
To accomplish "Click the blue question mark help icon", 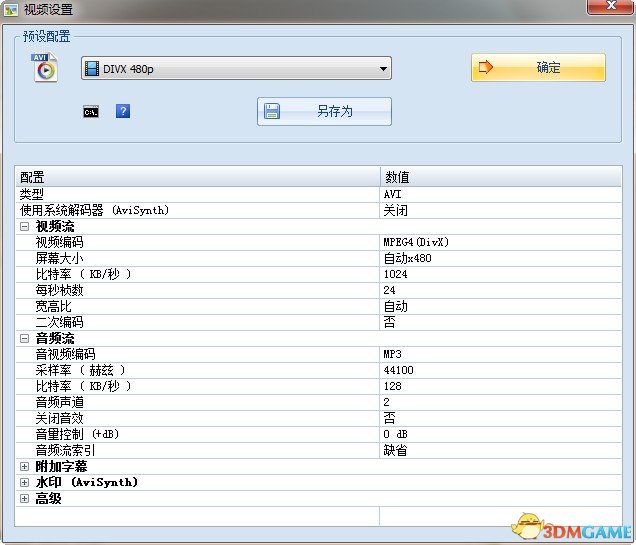I will (x=123, y=111).
